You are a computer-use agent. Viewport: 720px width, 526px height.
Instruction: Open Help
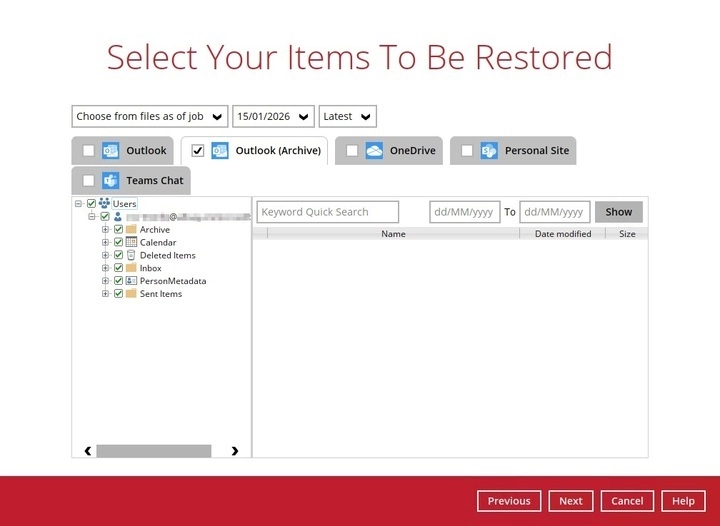[683, 501]
